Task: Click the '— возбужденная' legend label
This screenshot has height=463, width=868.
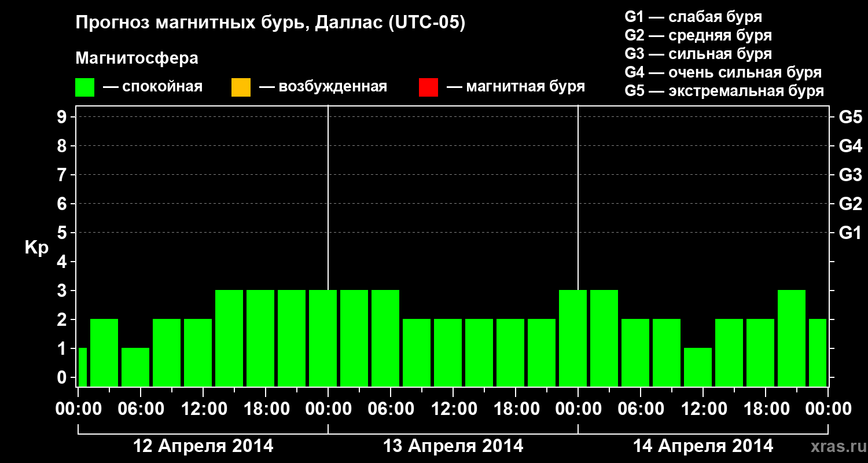Action: pyautogui.click(x=323, y=87)
